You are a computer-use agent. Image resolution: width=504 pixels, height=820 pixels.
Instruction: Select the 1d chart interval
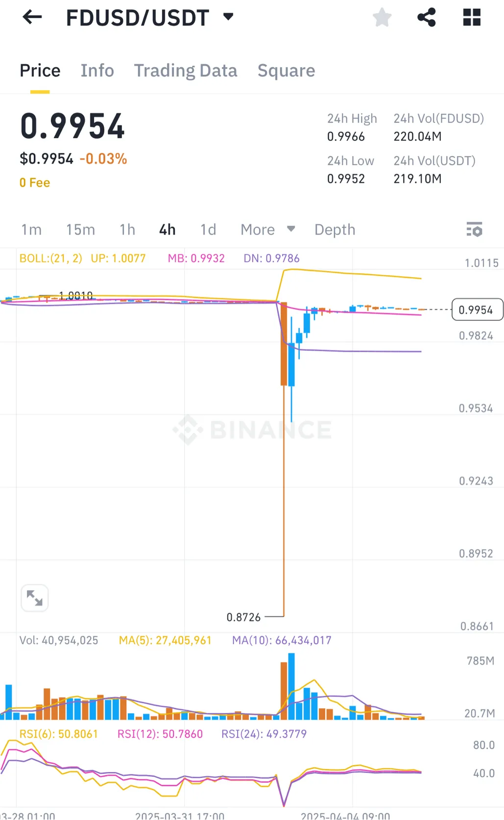coord(208,229)
